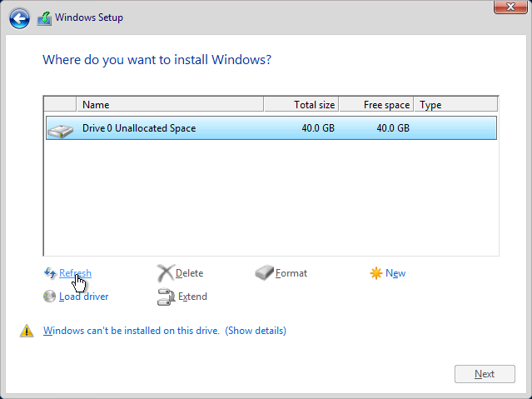Click the New text link
The image size is (532, 399).
tap(395, 273)
